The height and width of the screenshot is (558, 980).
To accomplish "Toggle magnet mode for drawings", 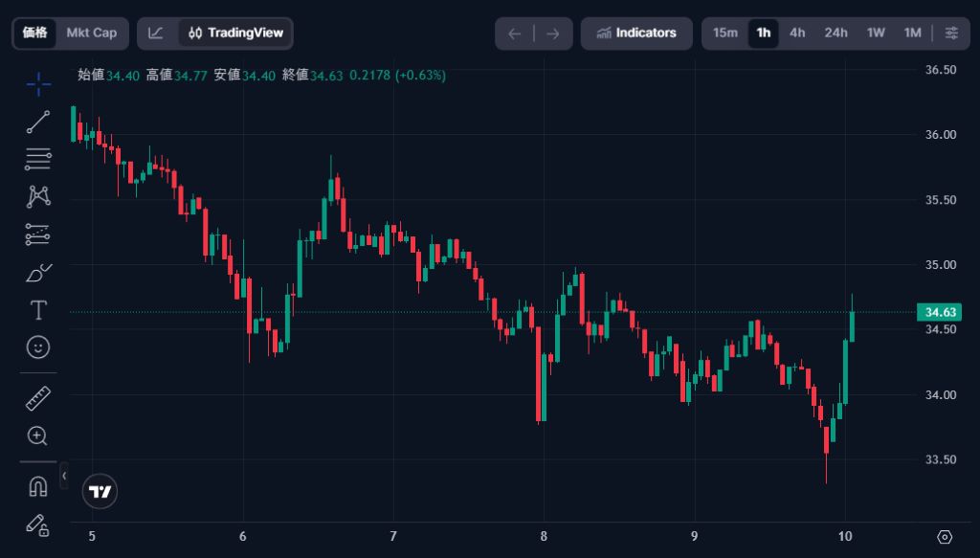I will pos(38,486).
